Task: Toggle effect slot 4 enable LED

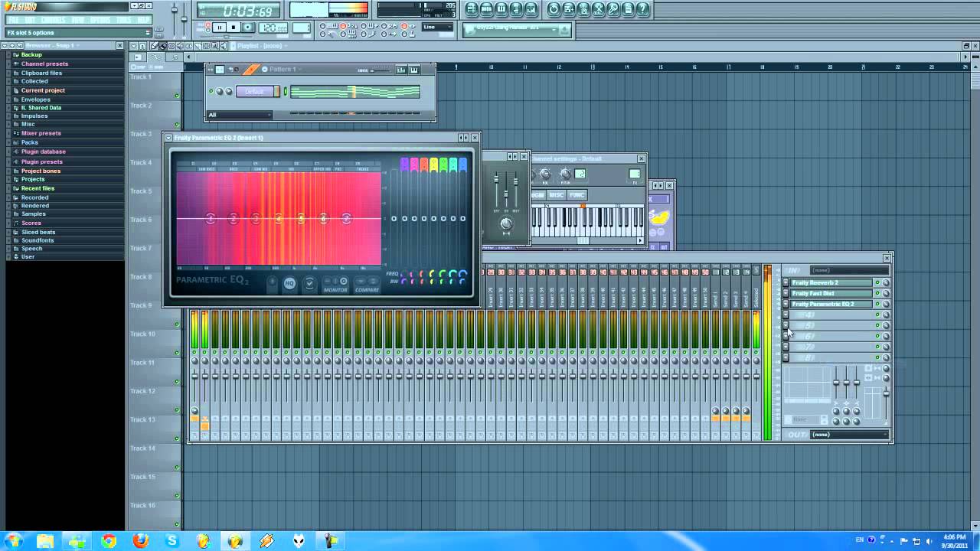Action: [877, 315]
